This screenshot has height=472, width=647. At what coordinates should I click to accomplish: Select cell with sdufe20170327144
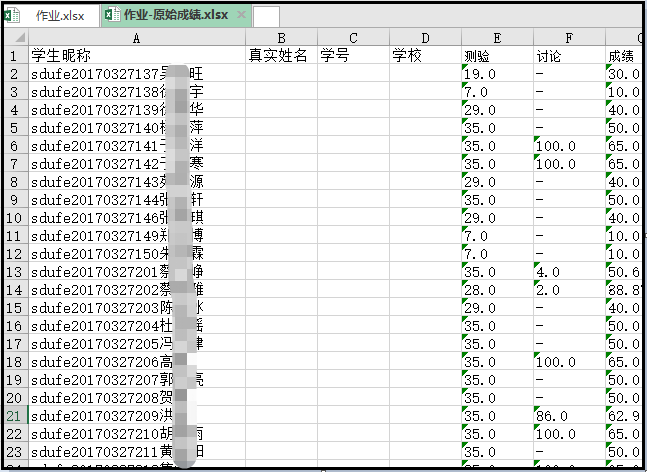coord(137,200)
